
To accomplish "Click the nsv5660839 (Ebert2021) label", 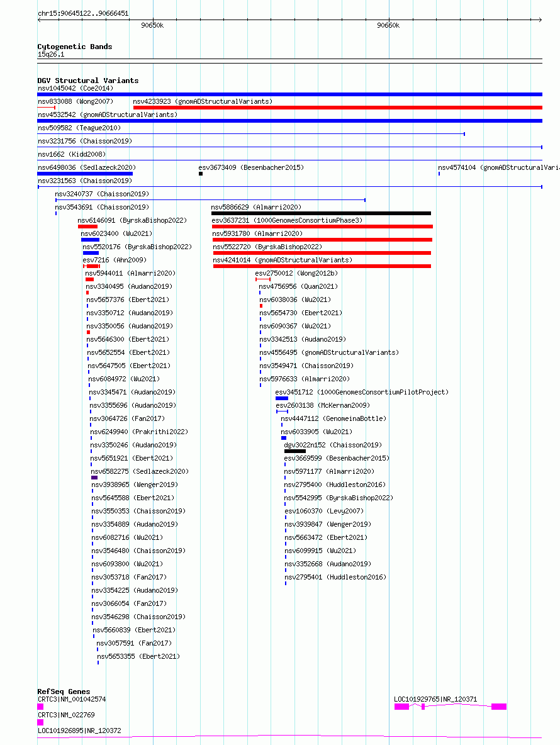I will click(134, 630).
